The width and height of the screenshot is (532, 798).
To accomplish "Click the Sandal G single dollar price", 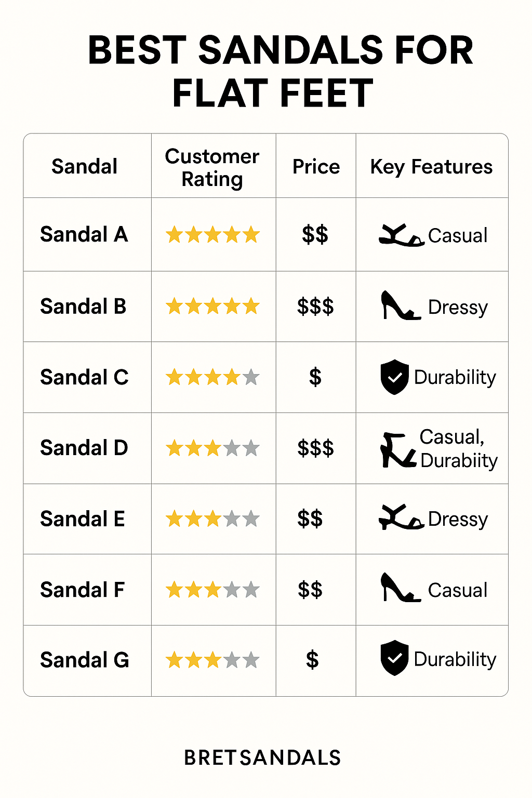I will click(x=312, y=660).
